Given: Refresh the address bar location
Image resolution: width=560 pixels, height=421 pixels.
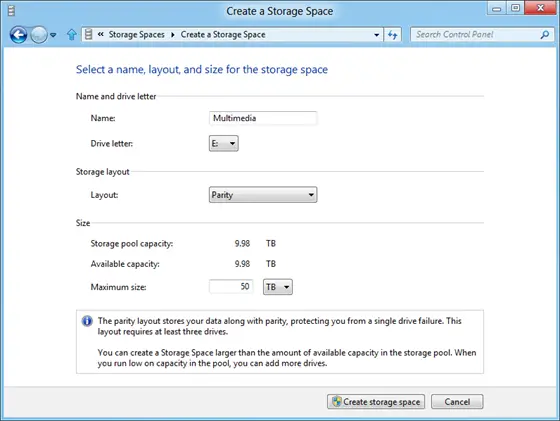Looking at the screenshot, I should 392,35.
